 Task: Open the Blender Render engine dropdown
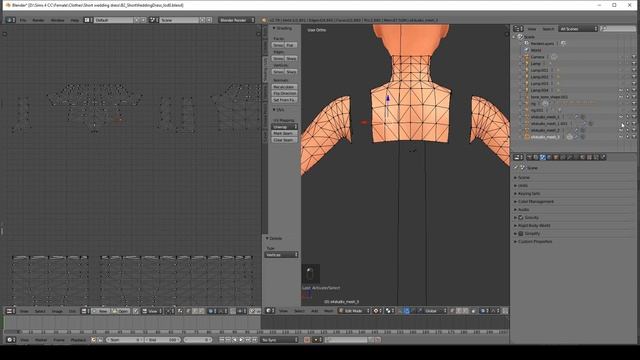[x=236, y=20]
